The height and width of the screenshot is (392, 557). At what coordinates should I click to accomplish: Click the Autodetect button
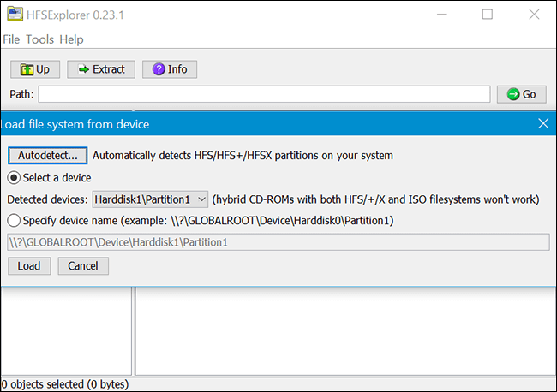(47, 155)
